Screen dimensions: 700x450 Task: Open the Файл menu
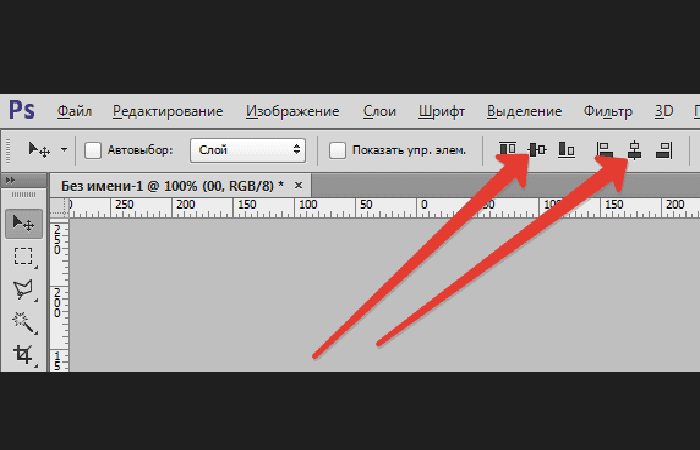pos(75,111)
